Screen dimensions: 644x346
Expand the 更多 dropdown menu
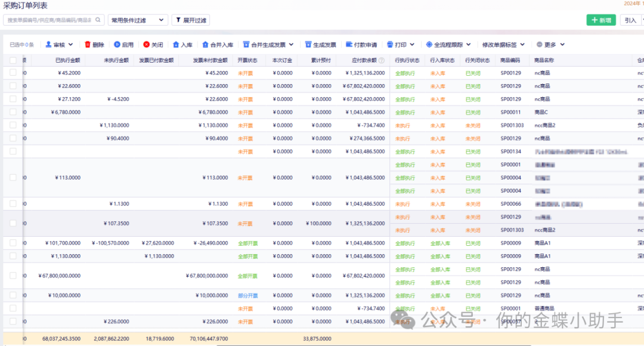point(551,45)
